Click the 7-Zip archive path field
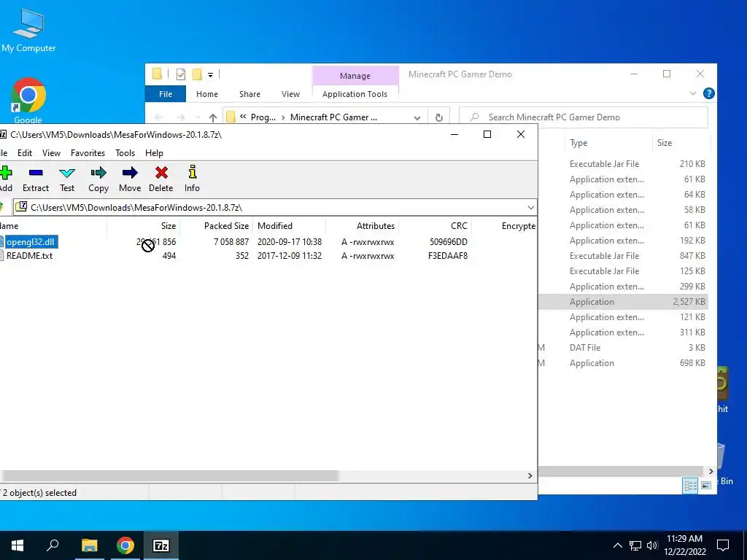This screenshot has height=560, width=747. point(275,208)
